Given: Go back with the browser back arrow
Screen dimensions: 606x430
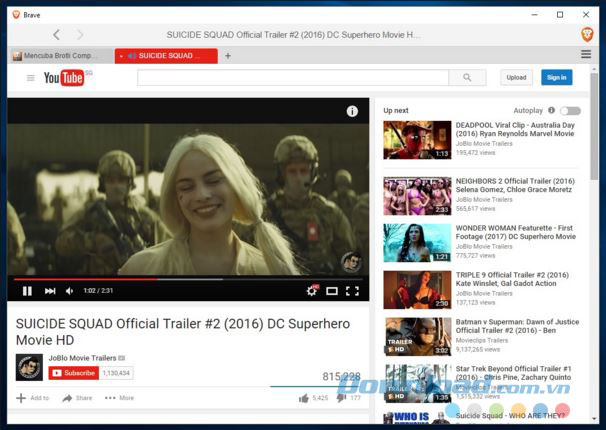Looking at the screenshot, I should (x=56, y=35).
